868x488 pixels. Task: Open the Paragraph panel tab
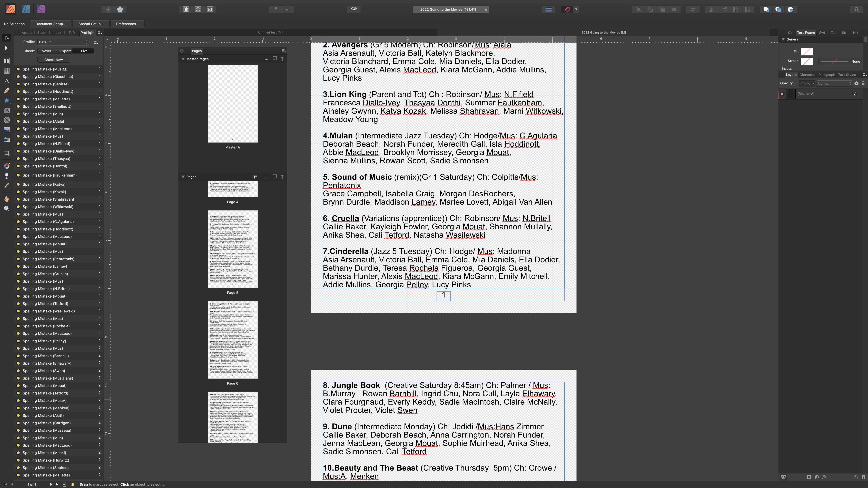pyautogui.click(x=827, y=75)
